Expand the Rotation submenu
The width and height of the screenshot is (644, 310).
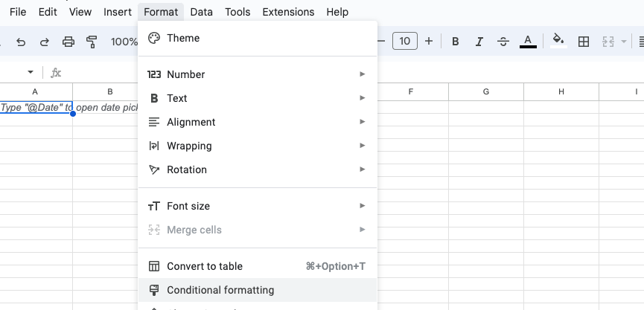(258, 169)
